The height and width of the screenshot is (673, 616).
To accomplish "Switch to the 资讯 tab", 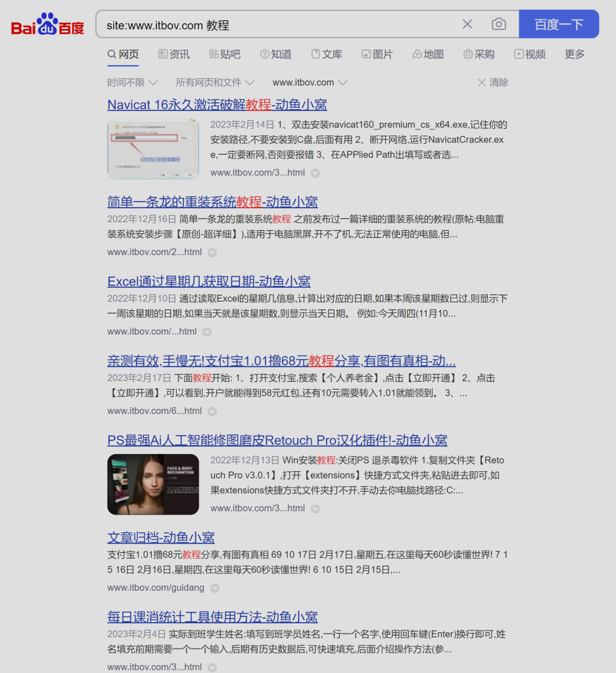I will tap(174, 55).
